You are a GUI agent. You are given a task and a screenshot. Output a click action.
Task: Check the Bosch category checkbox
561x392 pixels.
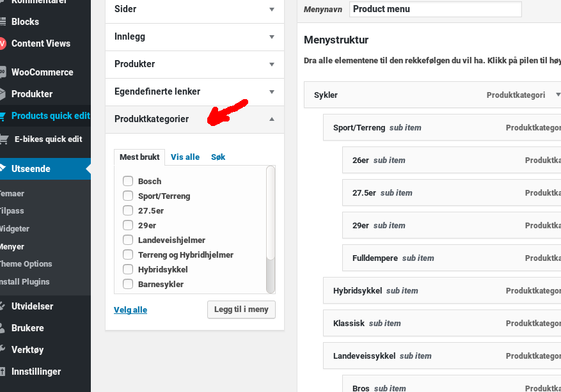click(x=128, y=181)
